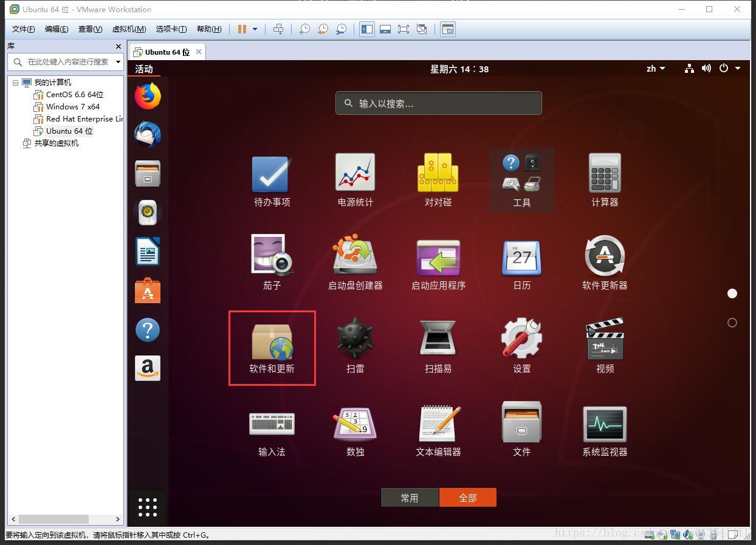The image size is (756, 545).
Task: Open snapshot manager toolbar icon
Action: tap(341, 29)
